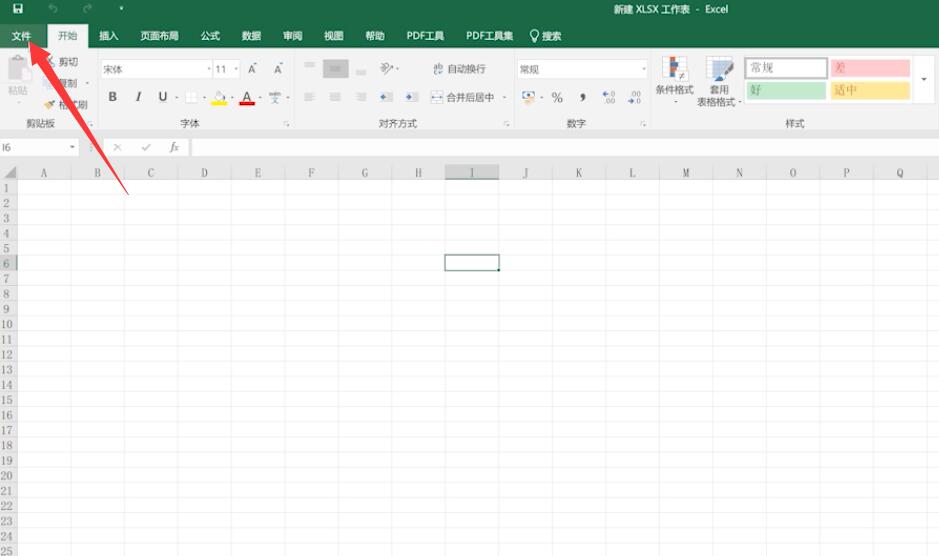Toggle Underline formatting

pos(162,96)
